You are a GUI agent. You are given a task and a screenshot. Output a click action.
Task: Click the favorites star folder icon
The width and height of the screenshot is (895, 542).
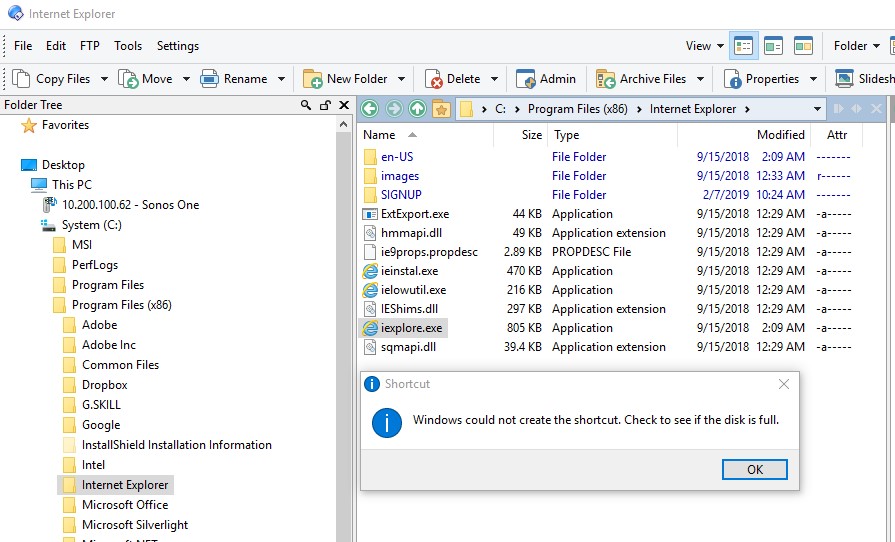point(441,108)
